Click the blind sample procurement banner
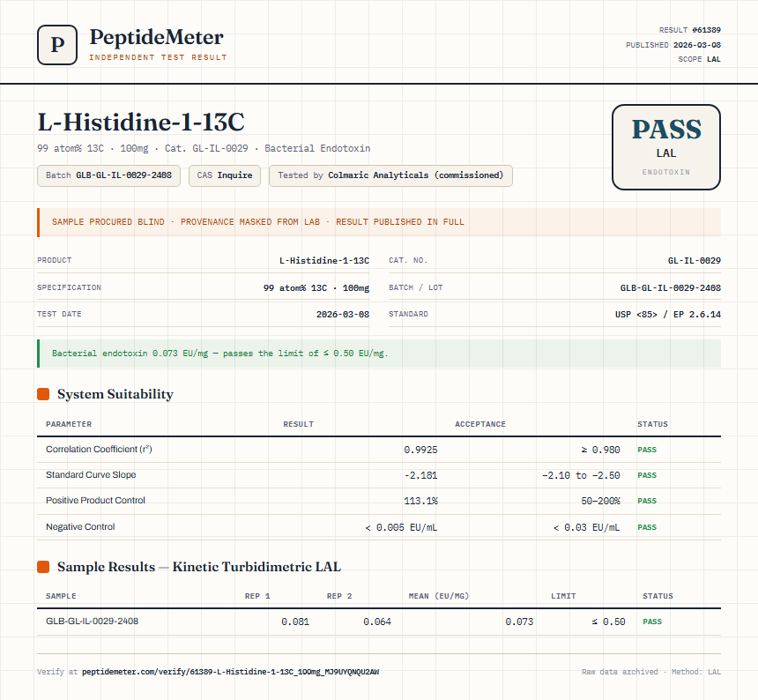Screen dimensions: 758x700 [379, 222]
